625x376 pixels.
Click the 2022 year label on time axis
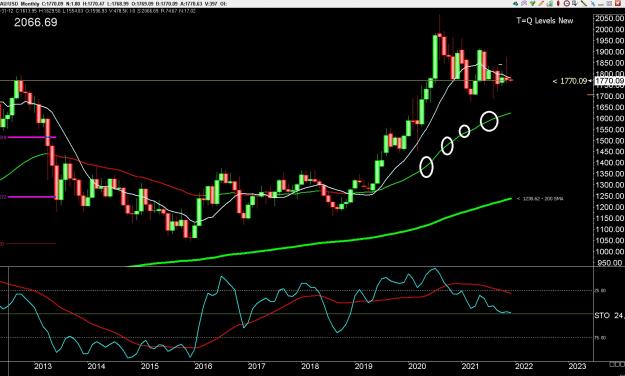[523, 366]
